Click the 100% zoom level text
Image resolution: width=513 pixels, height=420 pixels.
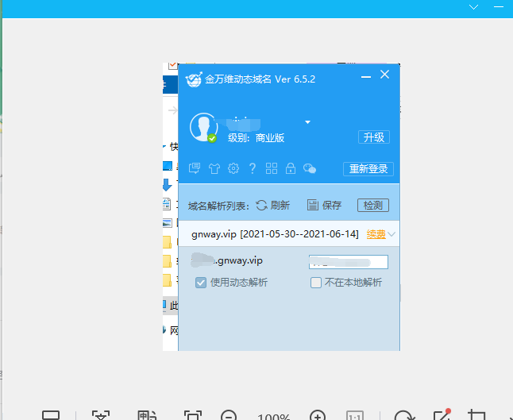(273, 417)
